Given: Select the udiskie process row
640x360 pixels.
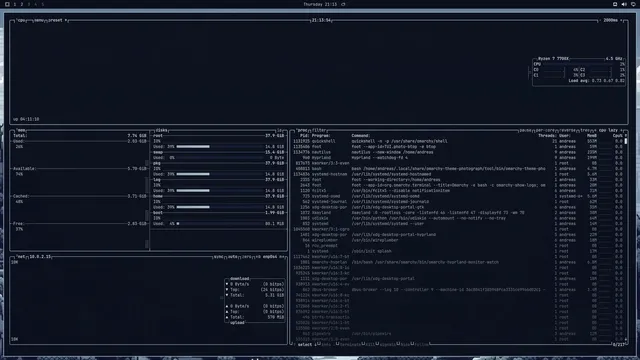Looking at the screenshot, I should 458,218.
